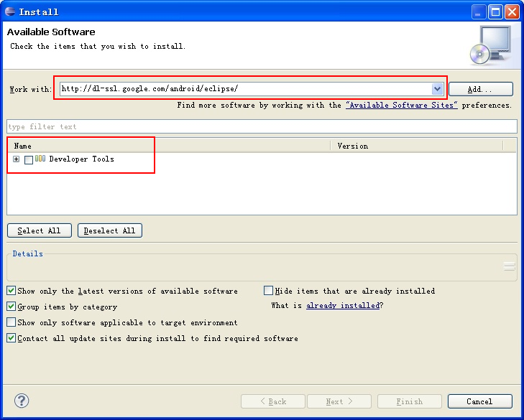The height and width of the screenshot is (420, 524).
Task: Click the Cancel button
Action: (480, 401)
